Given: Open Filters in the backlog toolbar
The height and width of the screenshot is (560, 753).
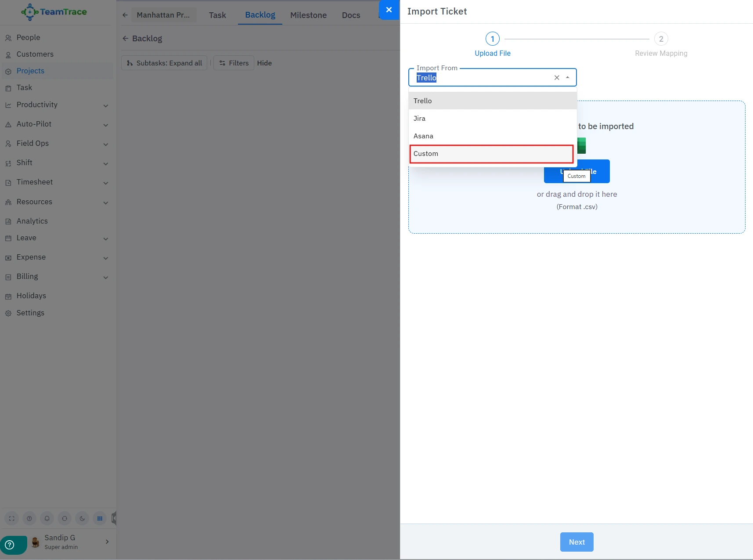Looking at the screenshot, I should coord(234,63).
